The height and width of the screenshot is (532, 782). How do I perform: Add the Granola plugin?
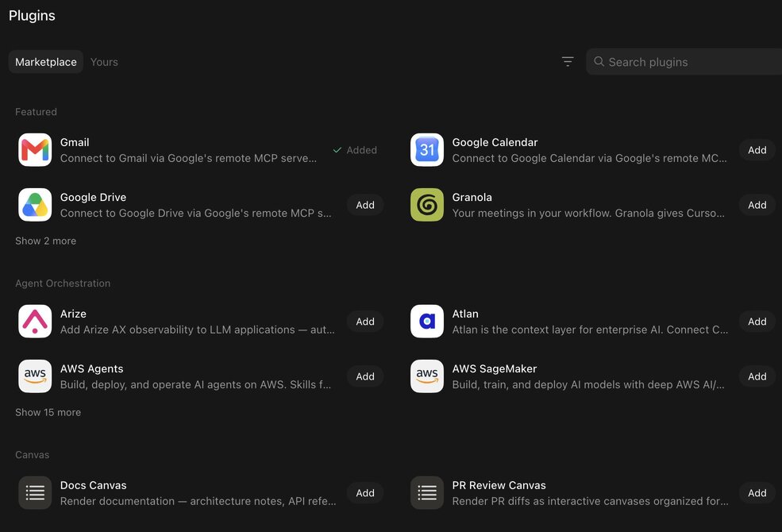click(x=757, y=204)
